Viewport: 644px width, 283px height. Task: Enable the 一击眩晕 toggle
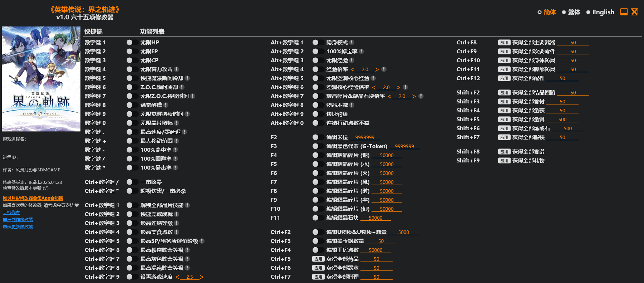[x=132, y=182]
